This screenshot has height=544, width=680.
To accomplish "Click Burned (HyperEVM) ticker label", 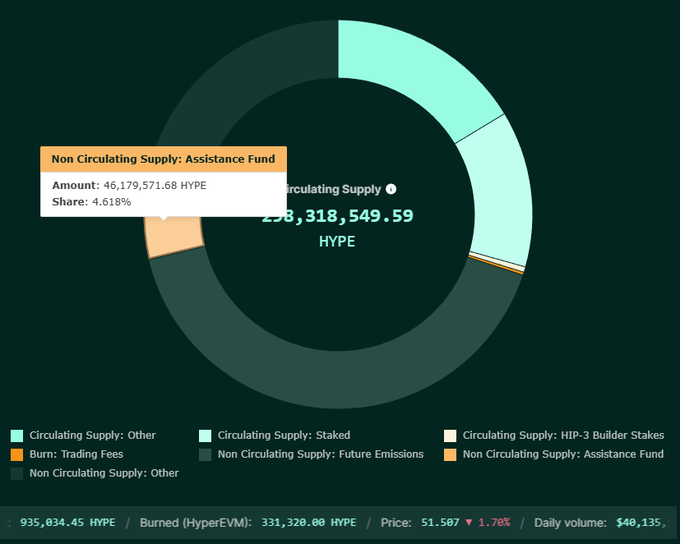I will (x=196, y=522).
